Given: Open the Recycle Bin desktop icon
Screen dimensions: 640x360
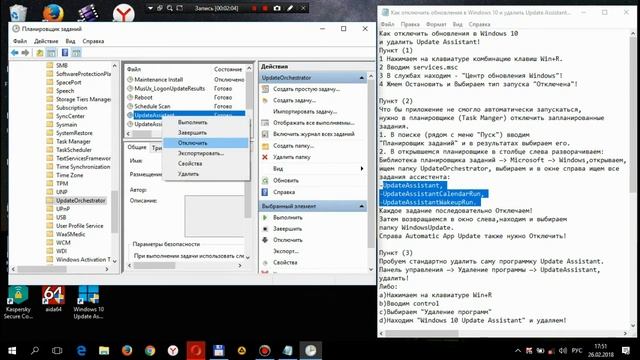Looking at the screenshot, I should (x=18, y=12).
